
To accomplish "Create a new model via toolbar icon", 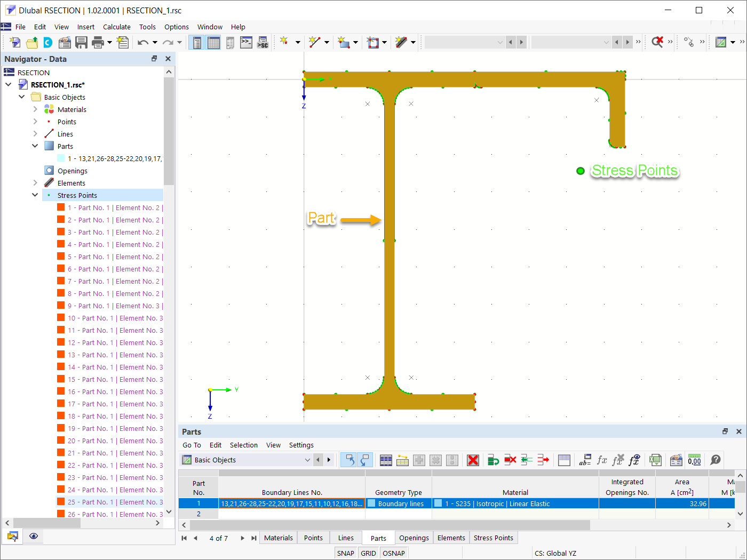I will tap(15, 42).
